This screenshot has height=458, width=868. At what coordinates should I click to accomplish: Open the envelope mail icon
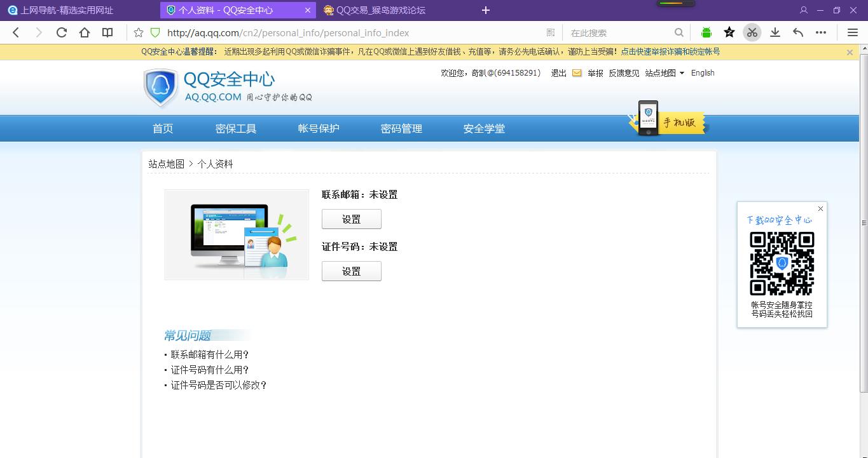point(577,73)
